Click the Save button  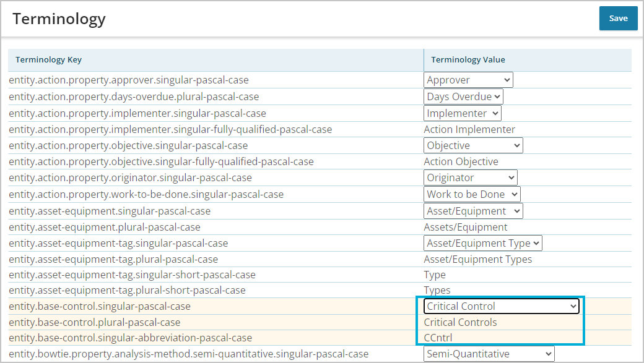pos(618,19)
